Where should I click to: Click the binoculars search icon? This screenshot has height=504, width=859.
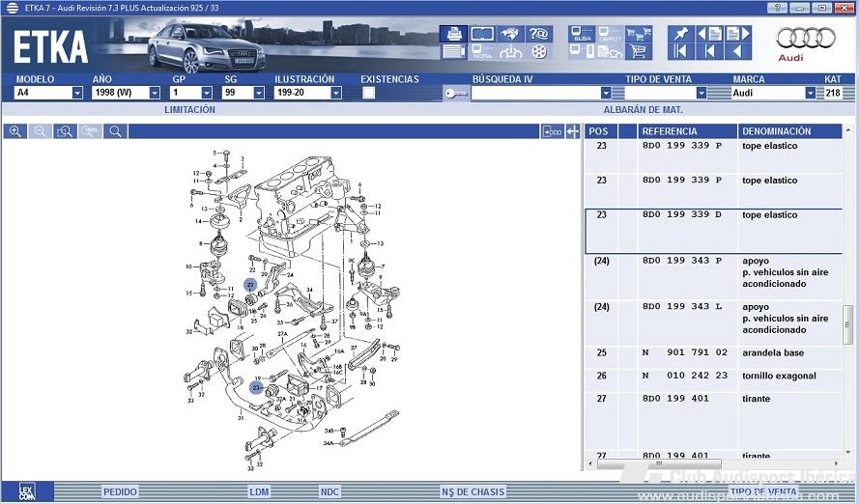click(x=510, y=34)
